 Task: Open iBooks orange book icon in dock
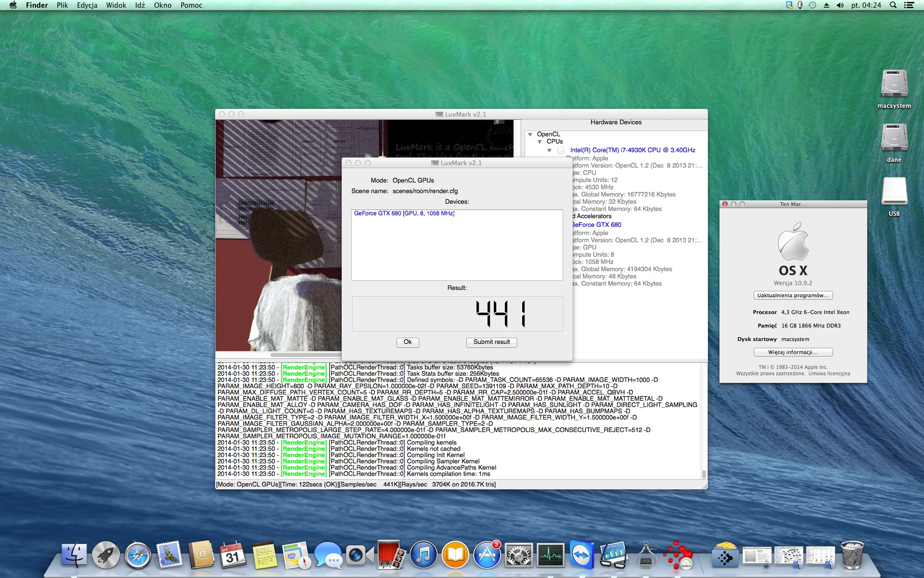[455, 555]
